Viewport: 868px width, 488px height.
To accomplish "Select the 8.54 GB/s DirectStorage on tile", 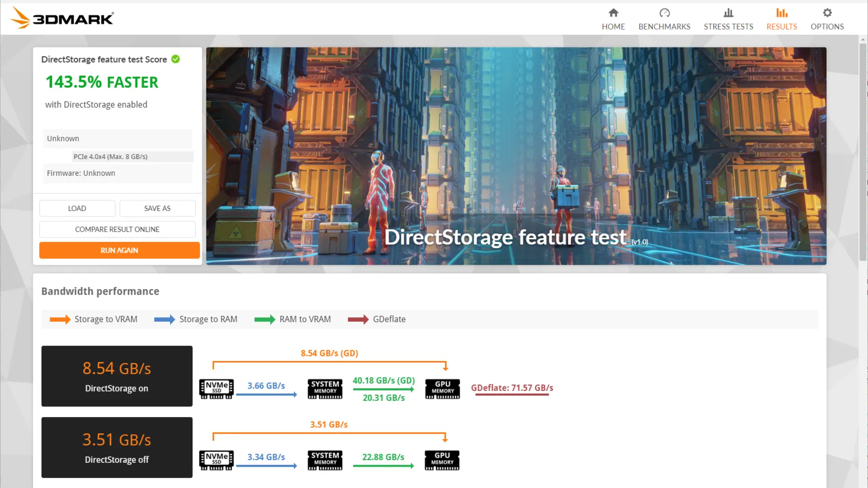I will tap(117, 376).
